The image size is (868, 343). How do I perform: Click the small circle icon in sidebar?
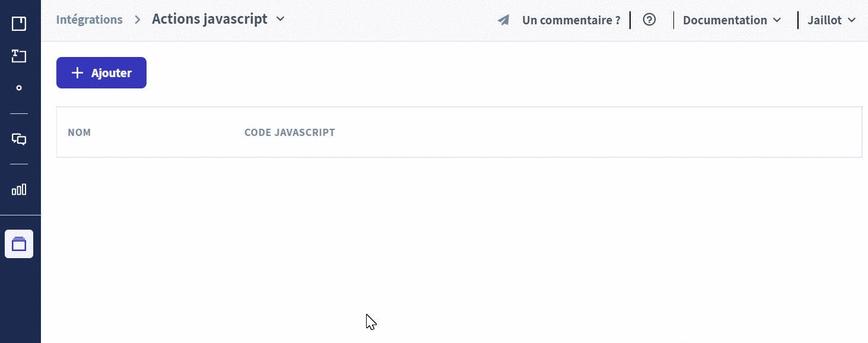19,88
